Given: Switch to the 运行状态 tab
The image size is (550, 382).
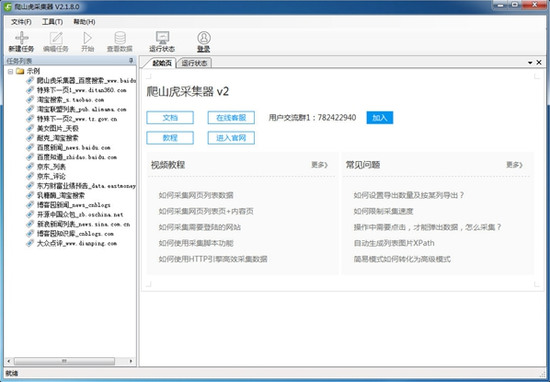Looking at the screenshot, I should pos(195,63).
